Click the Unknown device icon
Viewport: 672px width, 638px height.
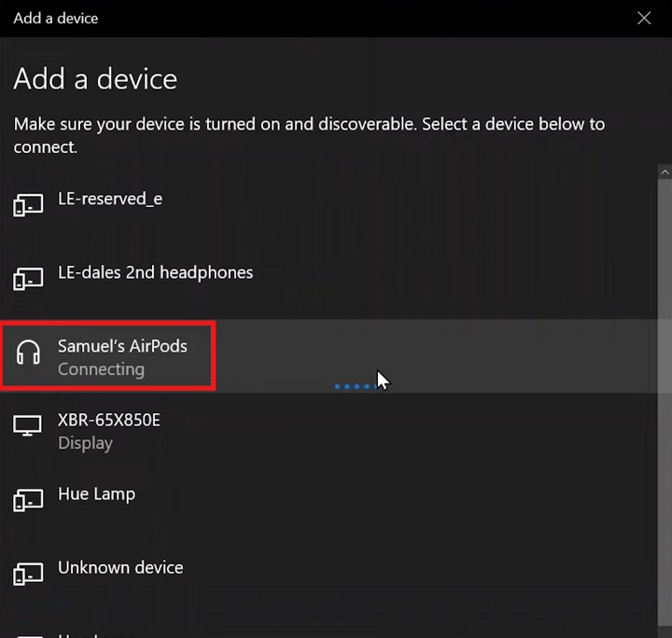pyautogui.click(x=29, y=574)
